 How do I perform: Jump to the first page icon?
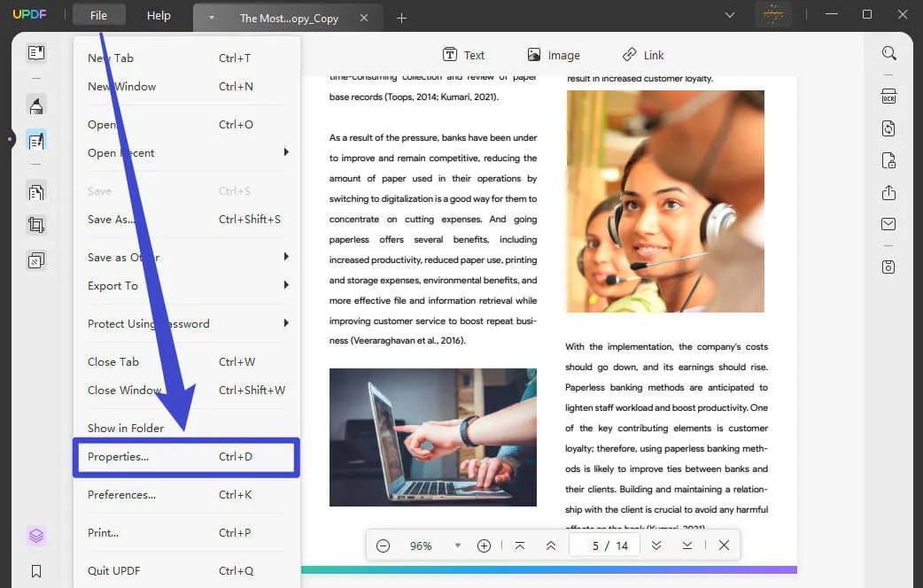pos(520,546)
